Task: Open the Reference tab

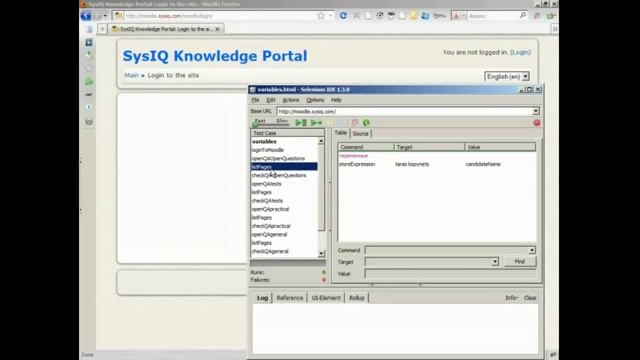Action: (x=289, y=298)
